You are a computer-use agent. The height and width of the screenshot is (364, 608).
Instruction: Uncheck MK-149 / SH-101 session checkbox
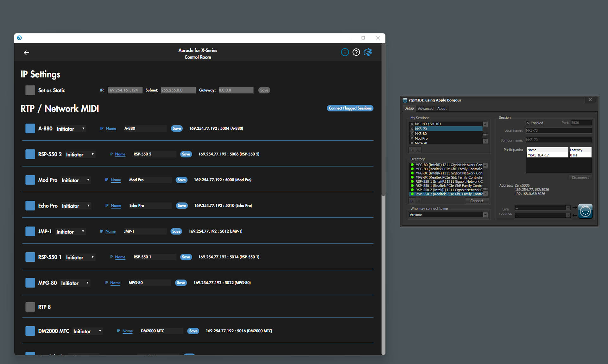(x=412, y=124)
